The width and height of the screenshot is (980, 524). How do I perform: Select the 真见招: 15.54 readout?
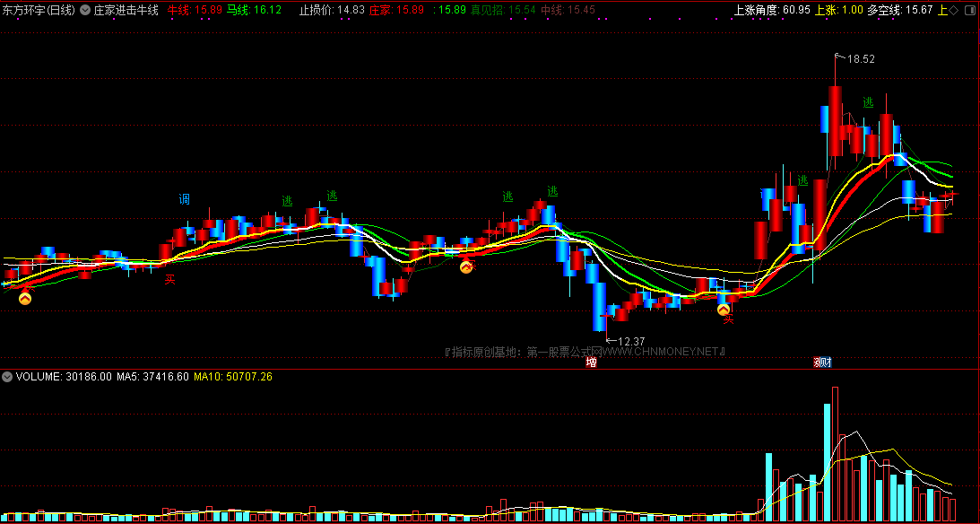pyautogui.click(x=503, y=10)
